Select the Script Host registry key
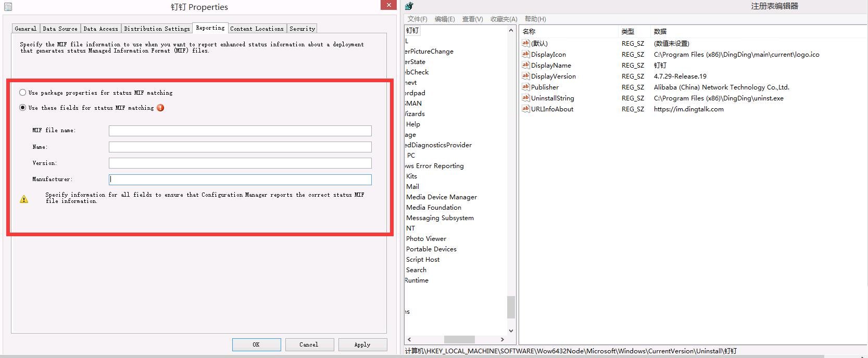 click(x=423, y=260)
